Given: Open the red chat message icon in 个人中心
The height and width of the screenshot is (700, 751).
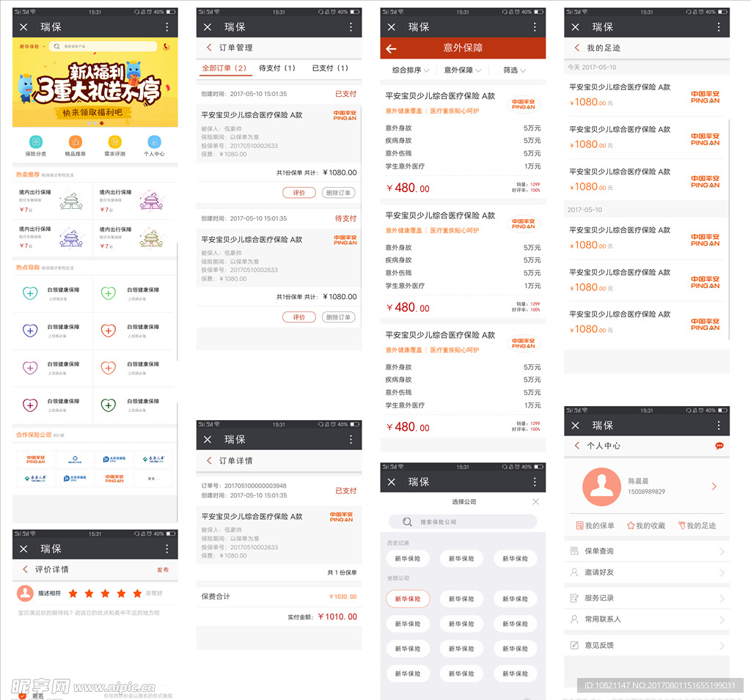Looking at the screenshot, I should pyautogui.click(x=719, y=446).
